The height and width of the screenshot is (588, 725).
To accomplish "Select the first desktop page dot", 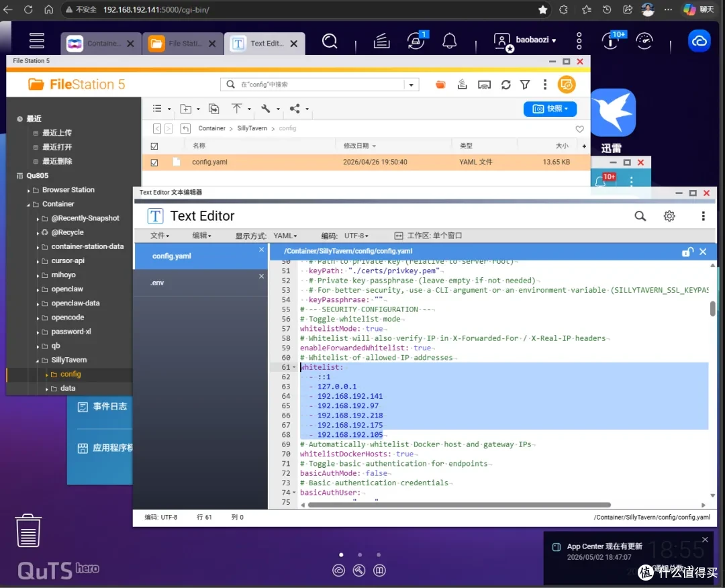I will coord(341,554).
